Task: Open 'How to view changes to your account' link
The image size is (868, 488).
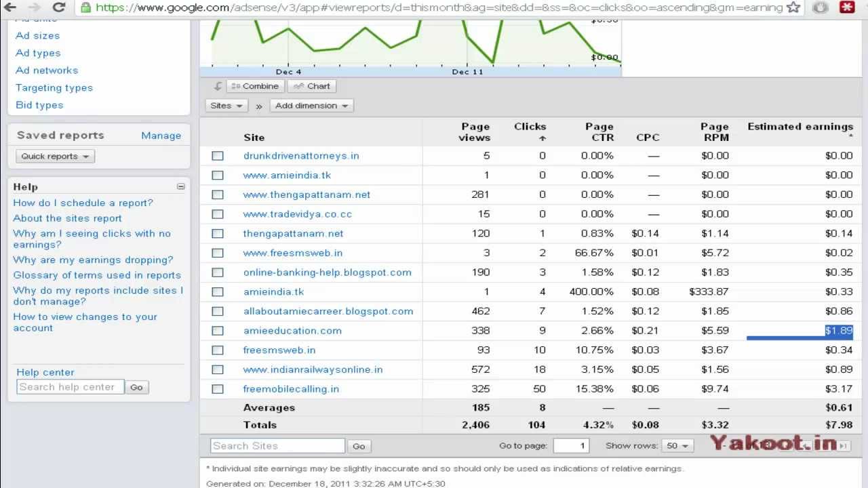Action: point(85,323)
